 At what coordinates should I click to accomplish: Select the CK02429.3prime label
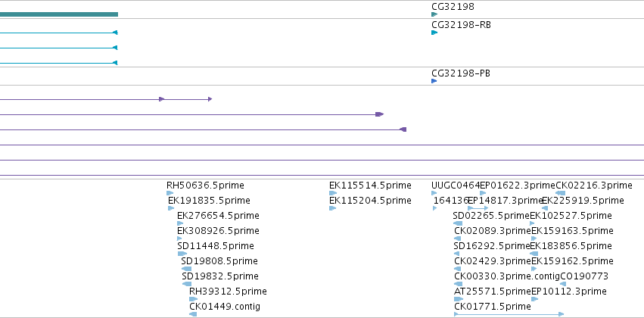(x=493, y=261)
